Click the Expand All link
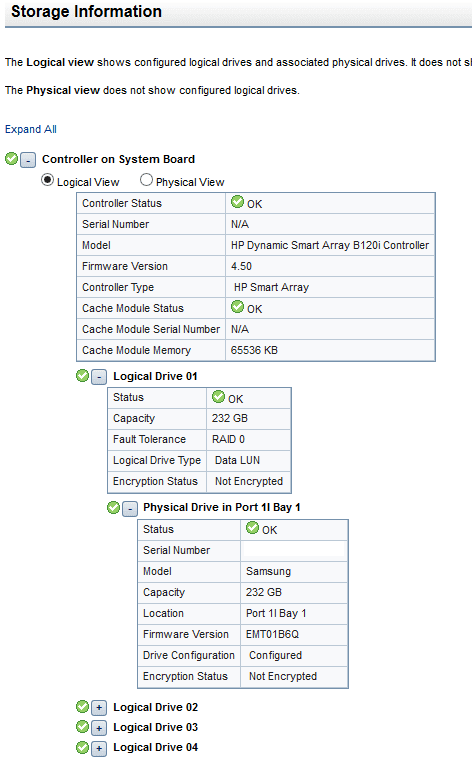This screenshot has height=772, width=472. click(31, 129)
